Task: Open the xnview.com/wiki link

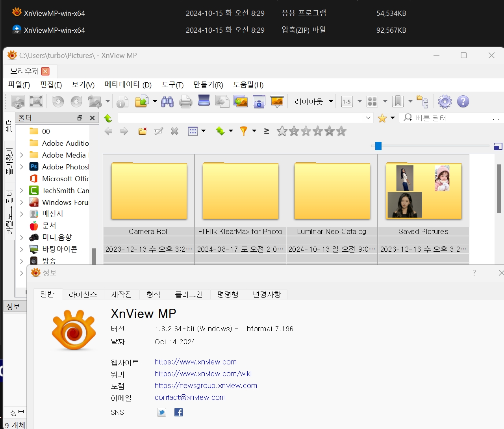Action: tap(203, 374)
